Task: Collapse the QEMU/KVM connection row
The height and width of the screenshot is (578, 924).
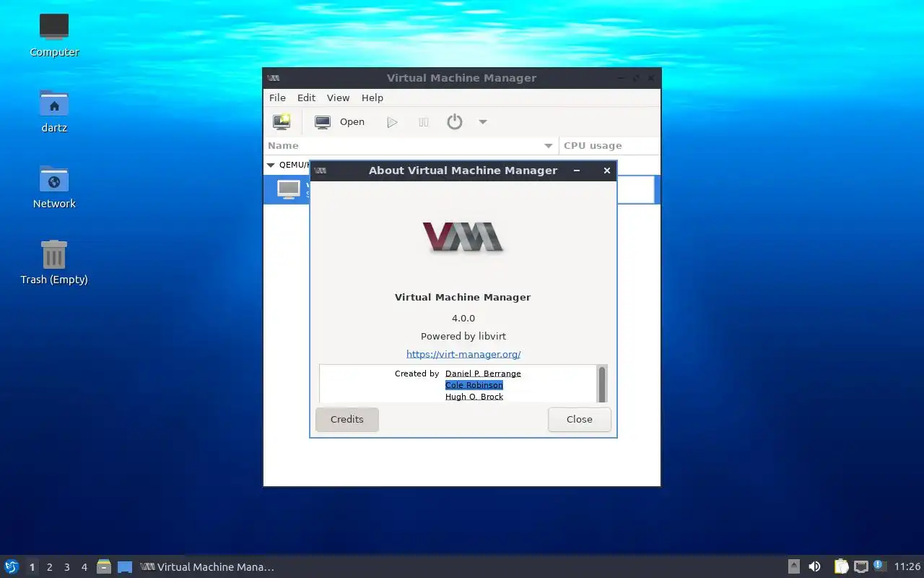Action: (271, 165)
